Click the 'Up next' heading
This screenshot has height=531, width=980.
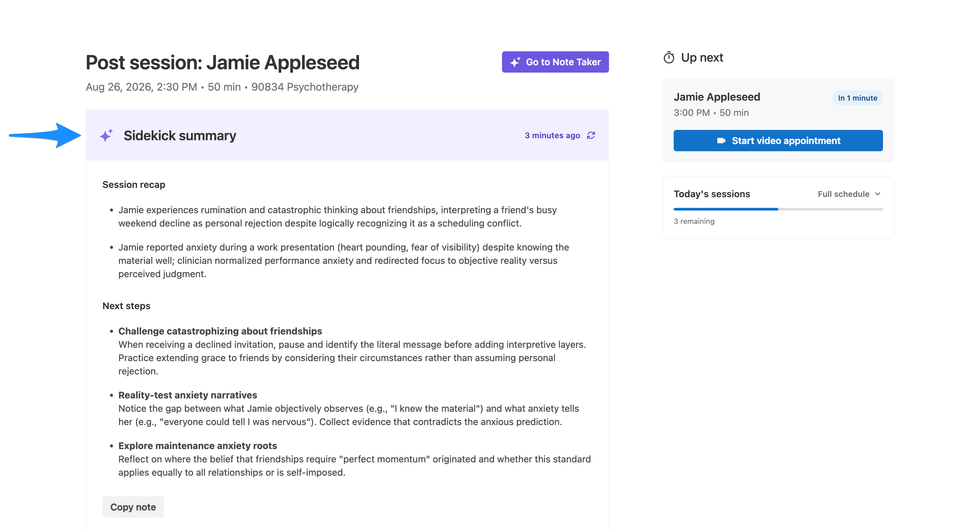coord(702,57)
